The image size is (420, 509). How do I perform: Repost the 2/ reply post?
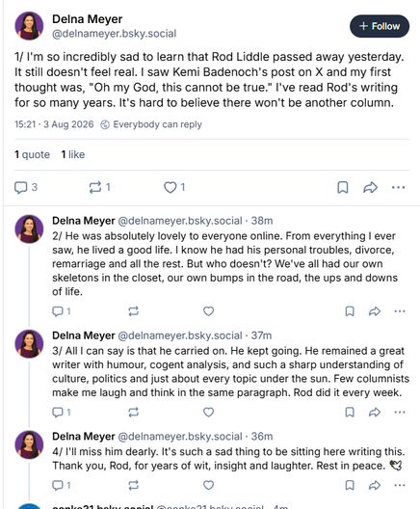pos(133,311)
